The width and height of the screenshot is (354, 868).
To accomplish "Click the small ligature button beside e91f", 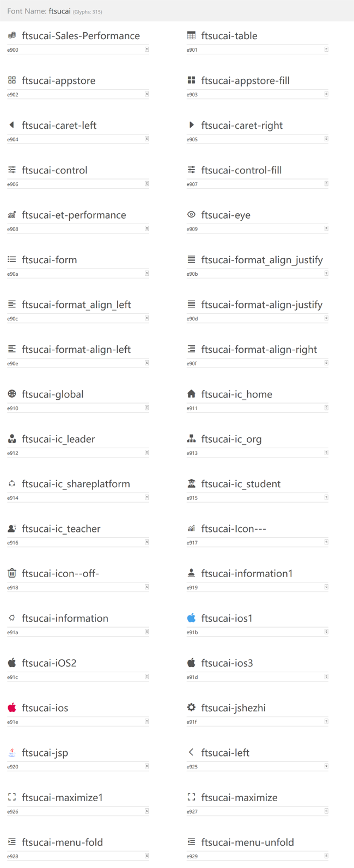I will [x=326, y=721].
